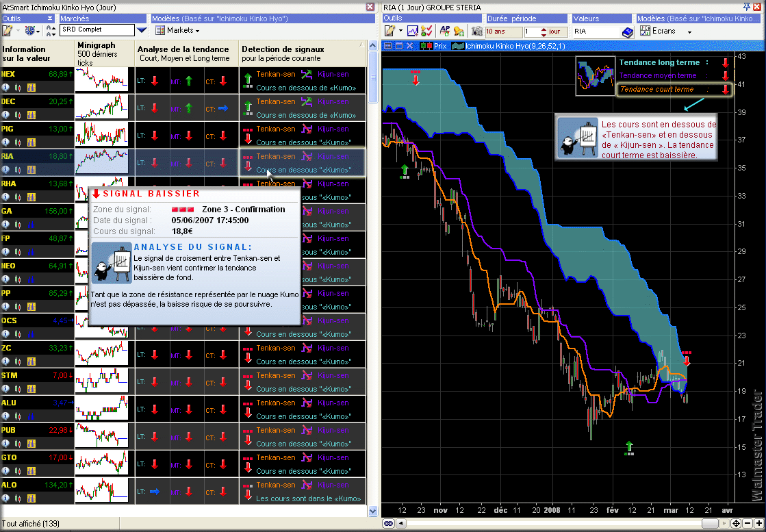Image resolution: width=766 pixels, height=532 pixels.
Task: Click the link chain icon below the chart
Action: click(x=388, y=523)
